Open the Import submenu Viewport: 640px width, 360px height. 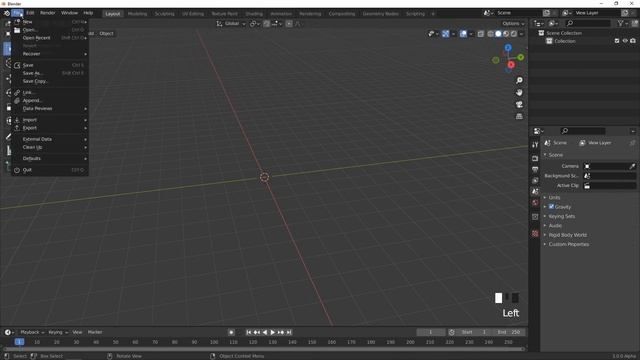pyautogui.click(x=49, y=120)
